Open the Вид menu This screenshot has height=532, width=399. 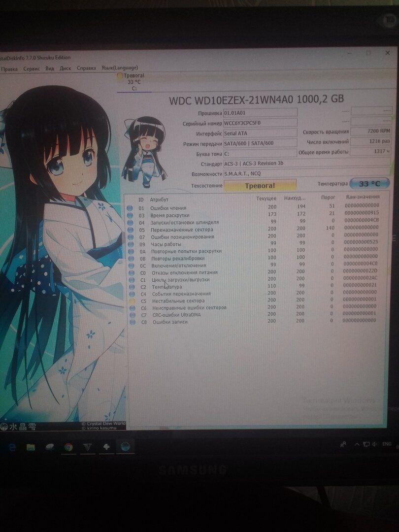pos(50,68)
